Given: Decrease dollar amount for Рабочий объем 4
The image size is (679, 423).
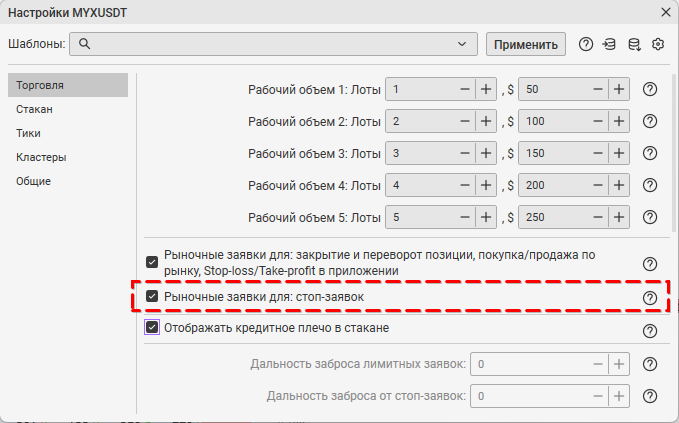Looking at the screenshot, I should coord(598,186).
